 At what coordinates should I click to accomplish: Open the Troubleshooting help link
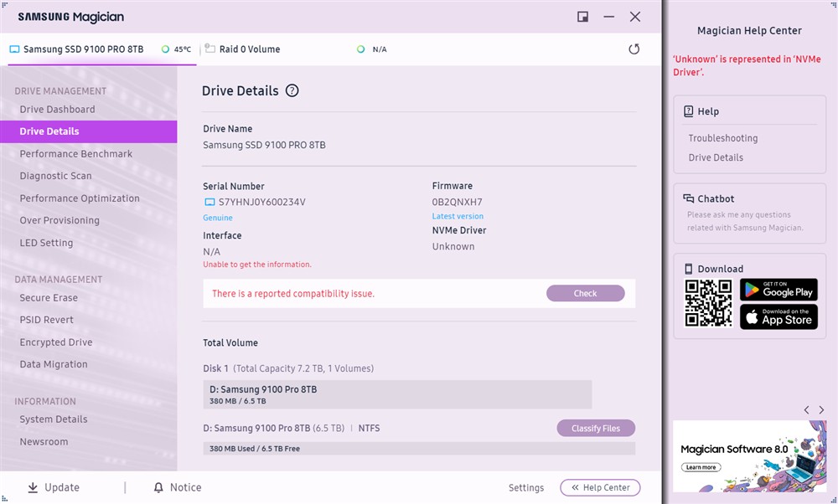coord(722,138)
